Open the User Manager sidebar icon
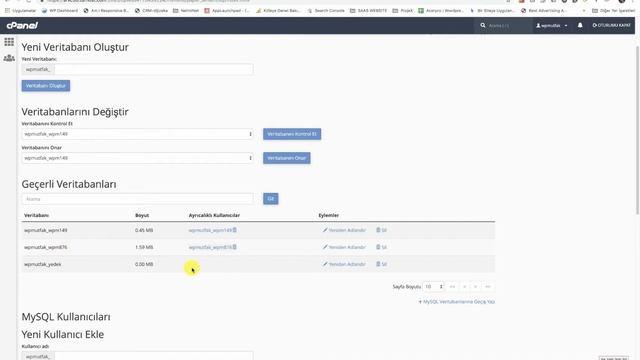640x360 pixels. pos(9,58)
